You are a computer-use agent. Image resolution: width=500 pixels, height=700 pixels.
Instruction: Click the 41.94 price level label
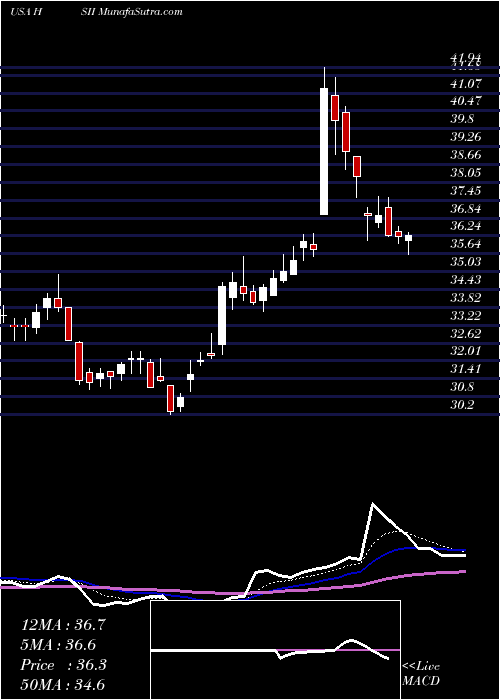click(465, 58)
